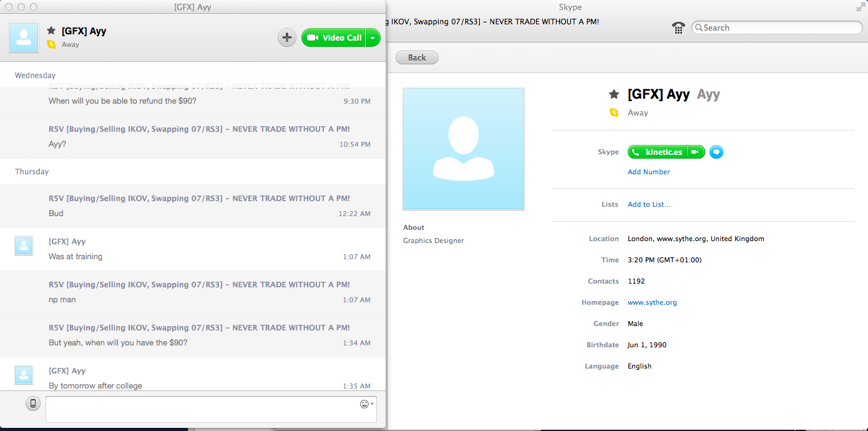
Task: Open the www.sythe.org homepage link
Action: click(652, 302)
